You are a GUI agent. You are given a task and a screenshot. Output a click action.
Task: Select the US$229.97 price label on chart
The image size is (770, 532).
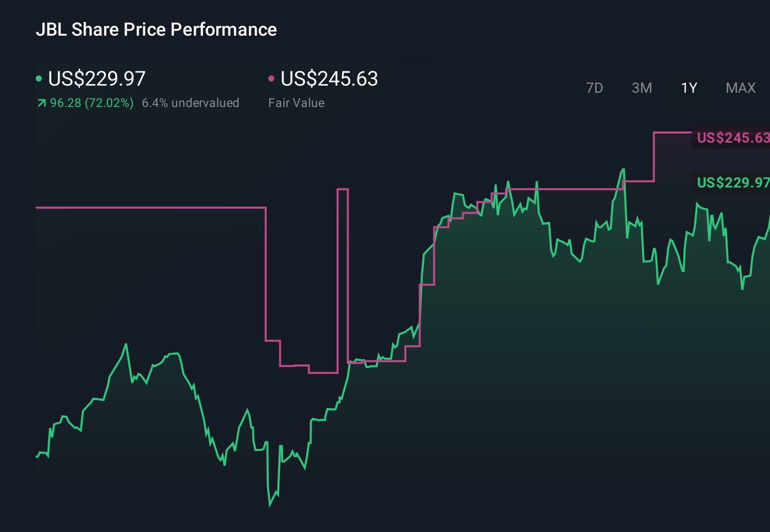(x=733, y=183)
